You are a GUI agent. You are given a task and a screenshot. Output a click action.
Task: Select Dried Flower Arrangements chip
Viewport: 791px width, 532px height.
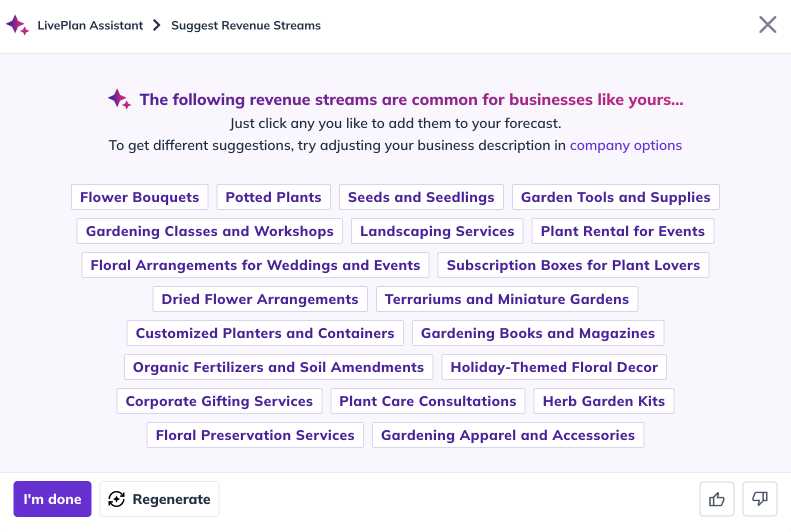point(260,299)
